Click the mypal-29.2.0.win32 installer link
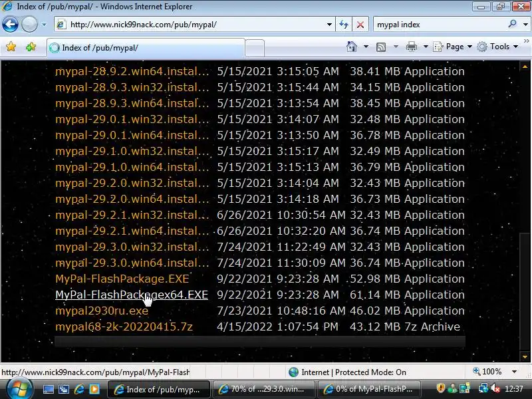 132,183
